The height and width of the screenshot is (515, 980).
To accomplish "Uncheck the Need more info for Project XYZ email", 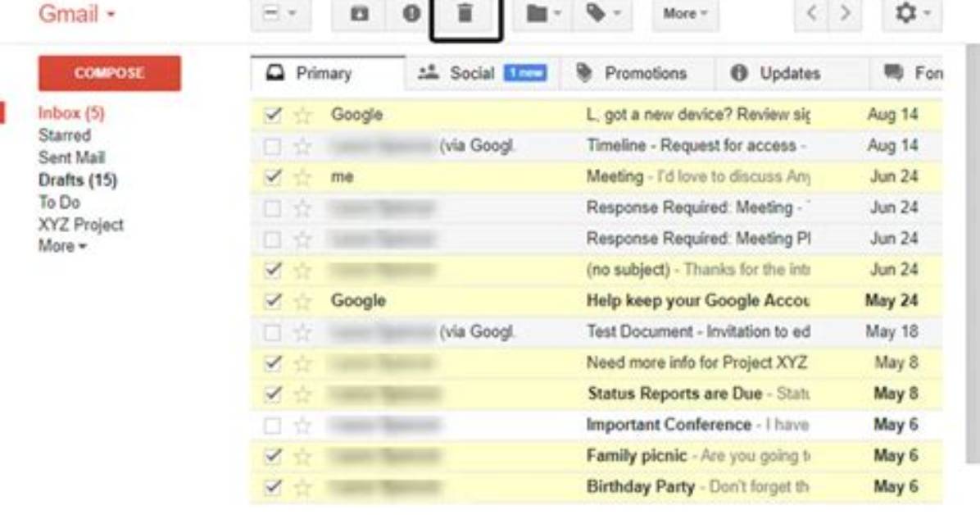I will (273, 363).
